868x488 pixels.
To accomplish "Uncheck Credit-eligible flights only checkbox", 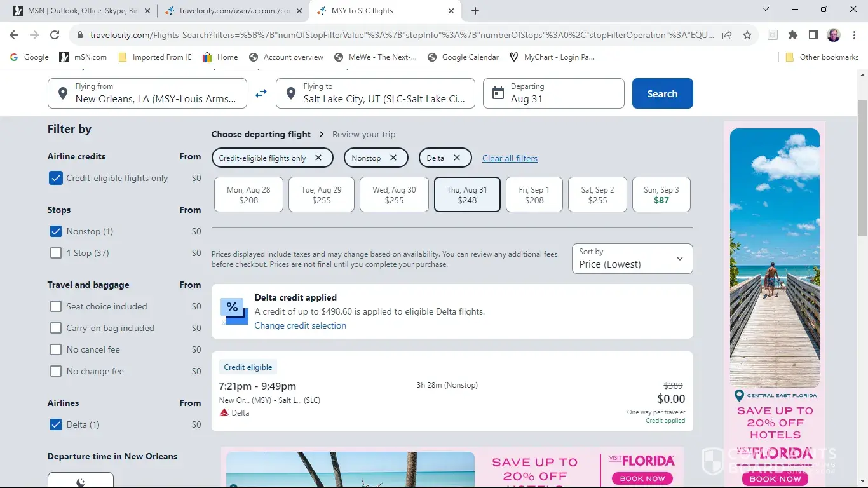I will [56, 179].
